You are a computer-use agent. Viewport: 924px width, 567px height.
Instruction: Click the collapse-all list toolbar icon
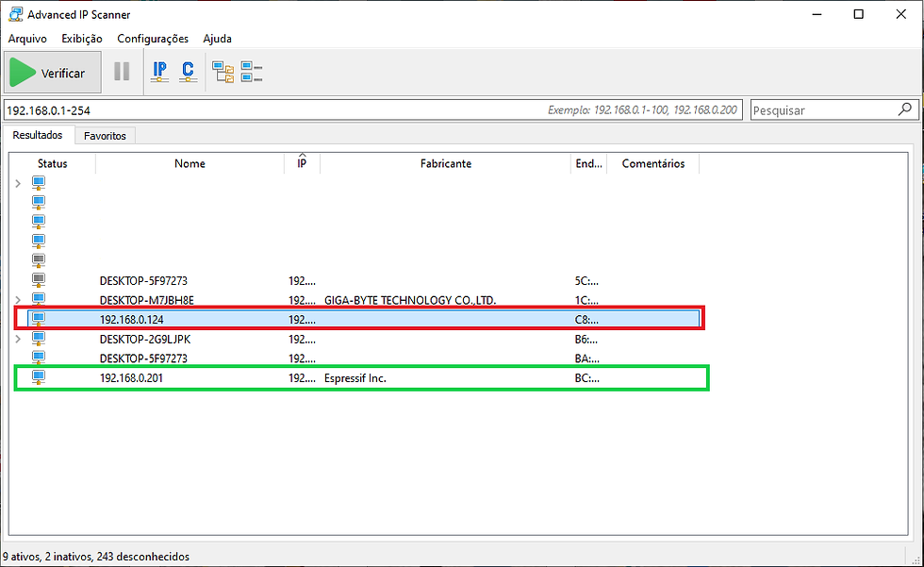tap(252, 72)
